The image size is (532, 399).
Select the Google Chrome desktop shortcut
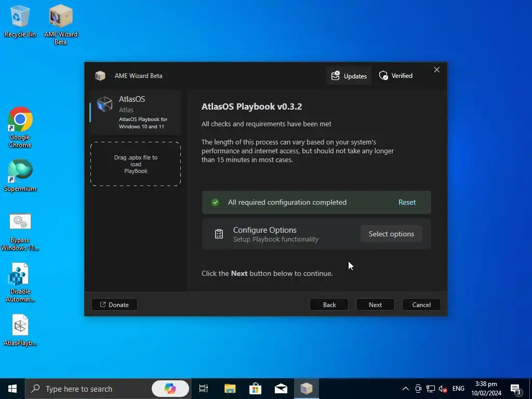(x=20, y=128)
